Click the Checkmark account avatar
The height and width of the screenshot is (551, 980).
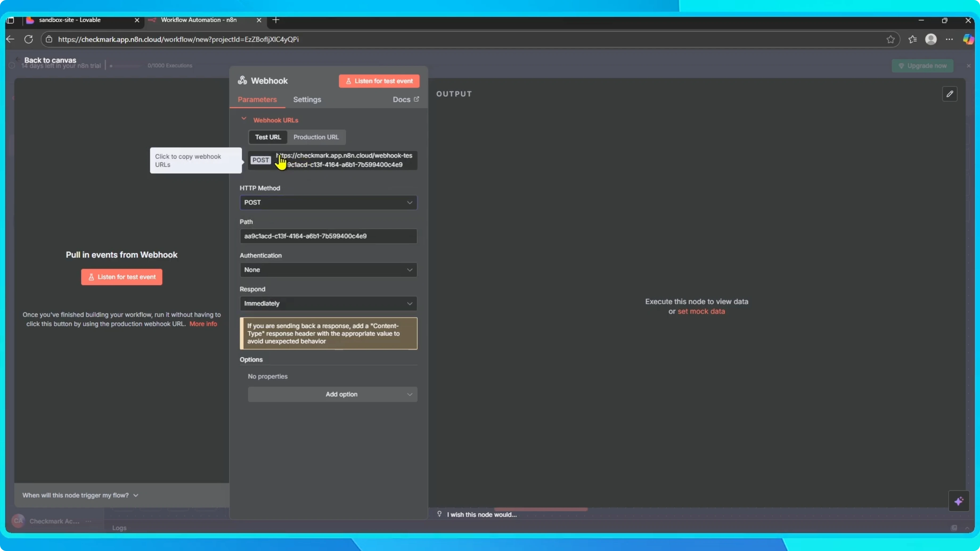(x=18, y=521)
